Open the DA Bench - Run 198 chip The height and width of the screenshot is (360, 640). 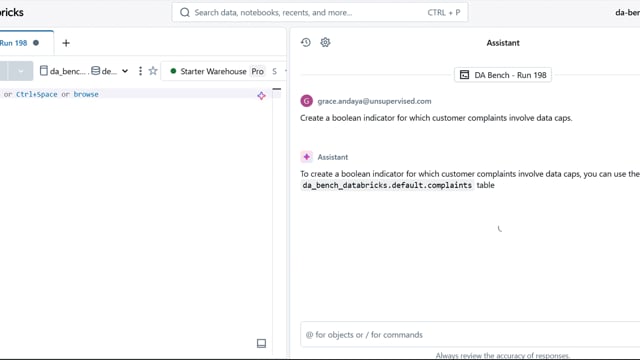pos(503,75)
